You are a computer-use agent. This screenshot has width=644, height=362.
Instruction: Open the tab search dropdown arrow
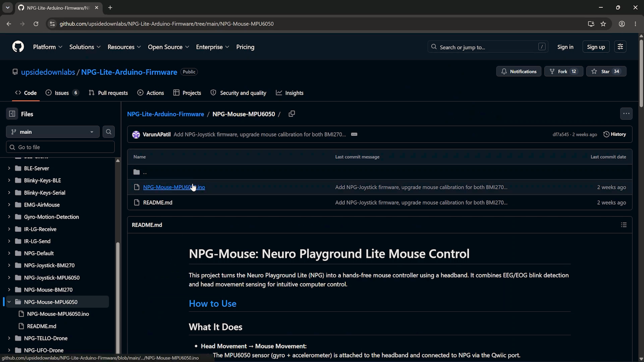click(8, 8)
